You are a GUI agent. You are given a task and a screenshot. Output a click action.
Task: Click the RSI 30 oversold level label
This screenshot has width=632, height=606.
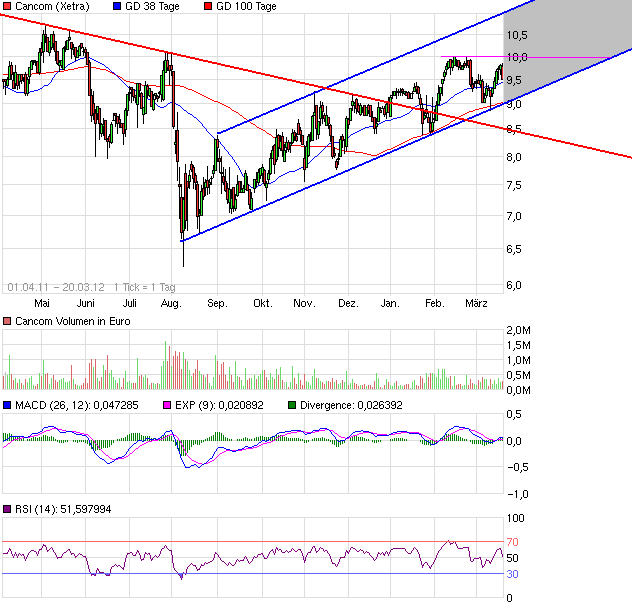(x=512, y=574)
